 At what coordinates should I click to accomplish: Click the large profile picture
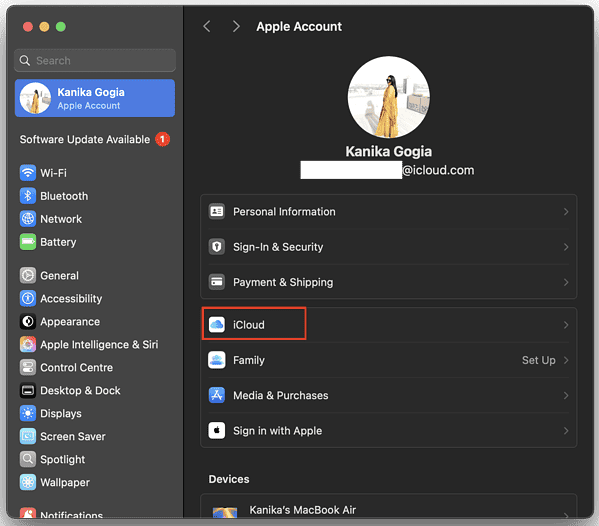[x=389, y=97]
